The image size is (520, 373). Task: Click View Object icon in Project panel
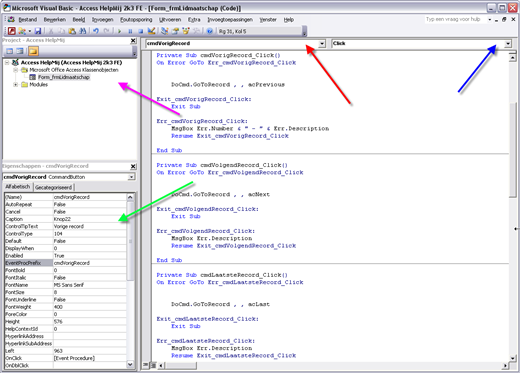tap(20, 51)
